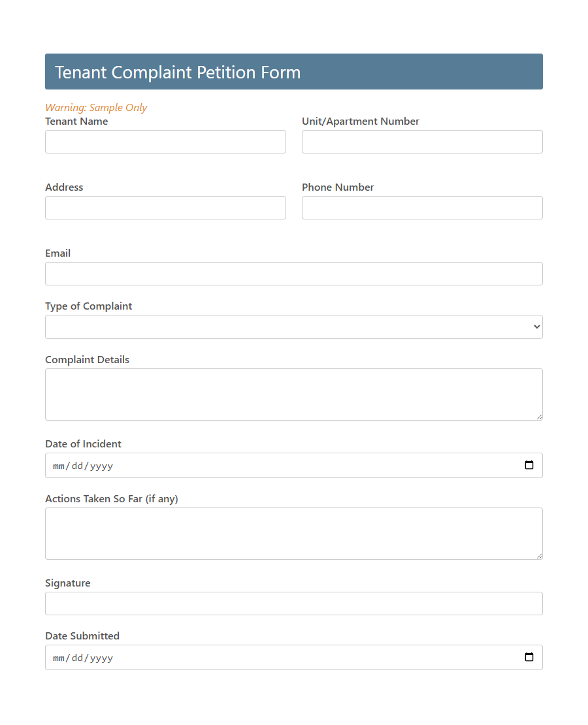Click the dropdown chevron on Type of Complaint
Screen dimensions: 588x725
536,327
